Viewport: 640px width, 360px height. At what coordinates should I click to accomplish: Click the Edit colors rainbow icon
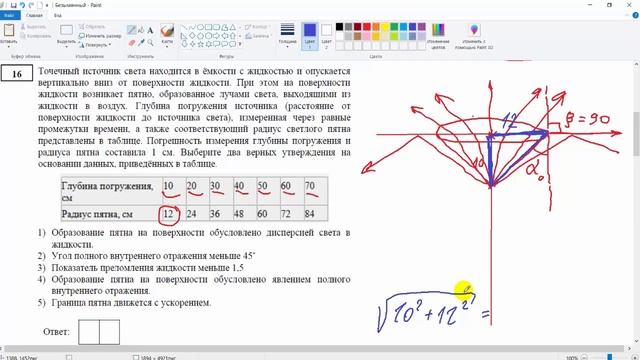coord(438,30)
